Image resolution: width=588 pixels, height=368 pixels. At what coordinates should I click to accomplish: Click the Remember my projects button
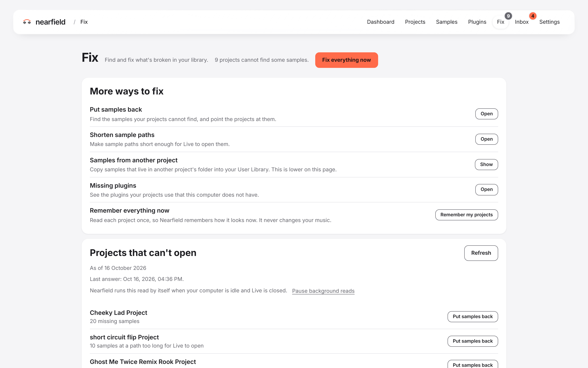pyautogui.click(x=466, y=215)
